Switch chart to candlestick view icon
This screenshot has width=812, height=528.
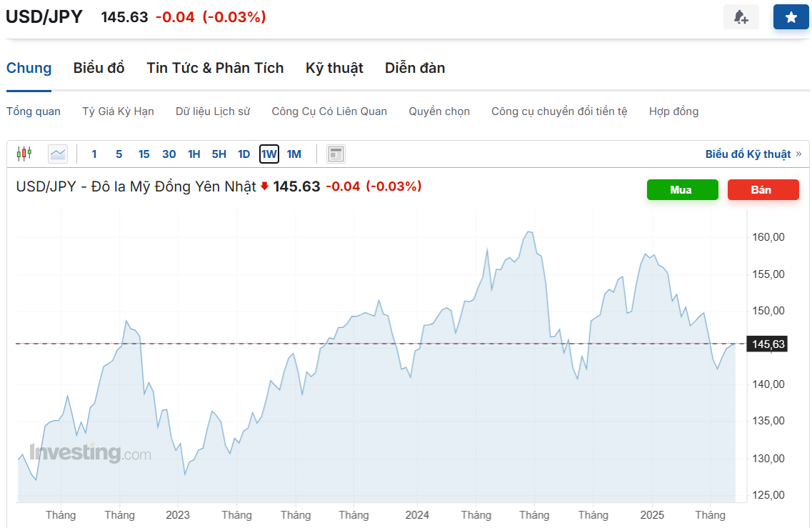point(24,154)
